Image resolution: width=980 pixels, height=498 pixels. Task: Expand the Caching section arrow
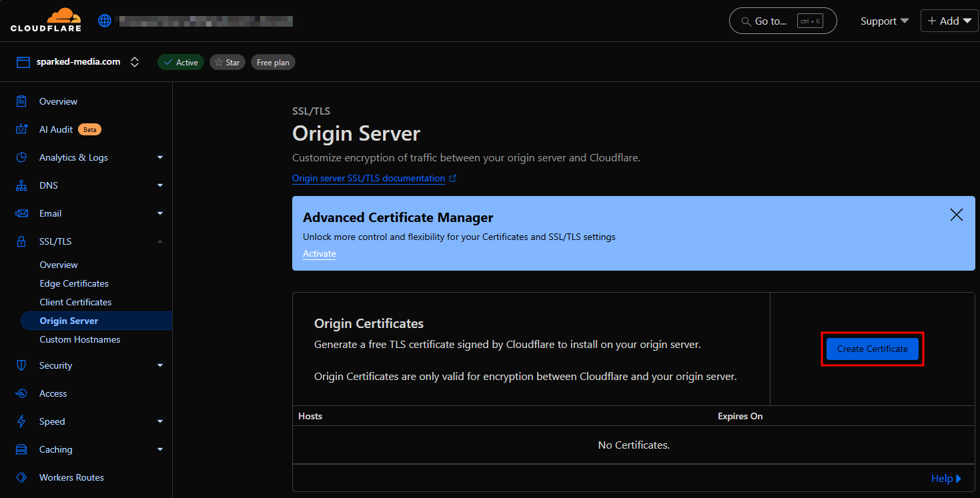click(160, 449)
